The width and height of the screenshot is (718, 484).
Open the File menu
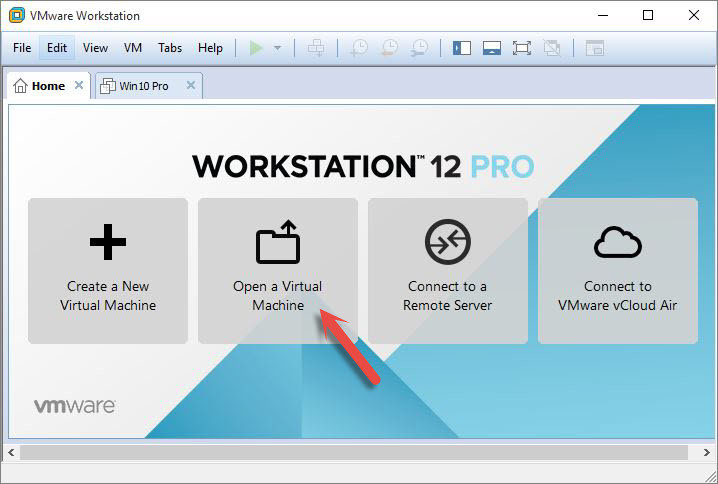coord(22,48)
